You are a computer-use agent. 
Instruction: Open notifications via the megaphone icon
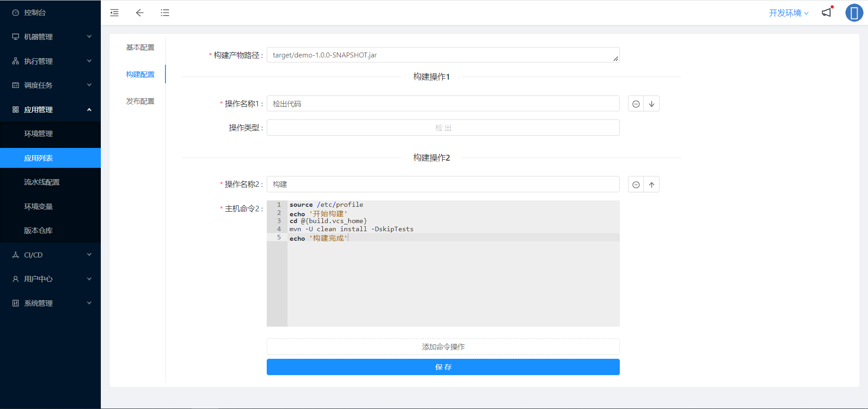826,12
